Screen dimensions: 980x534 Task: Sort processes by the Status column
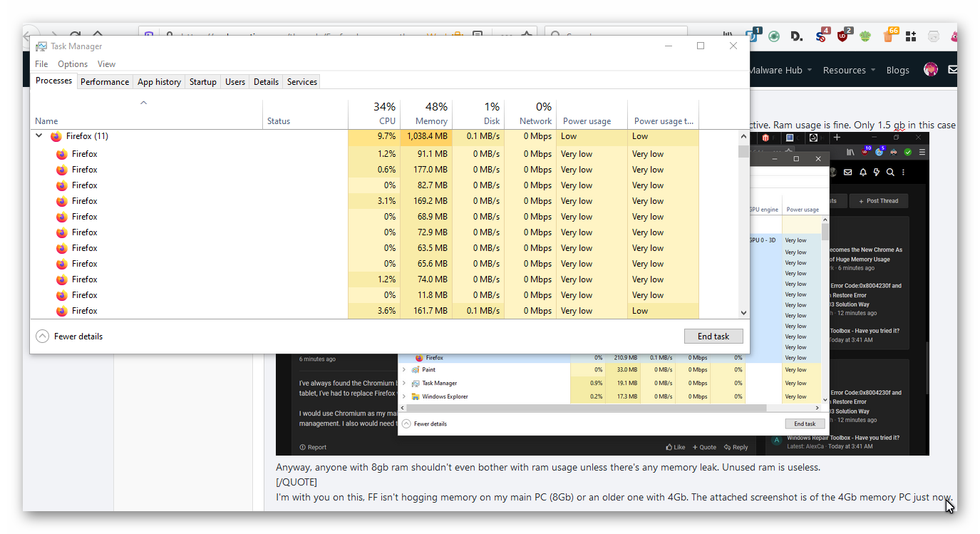[306, 114]
